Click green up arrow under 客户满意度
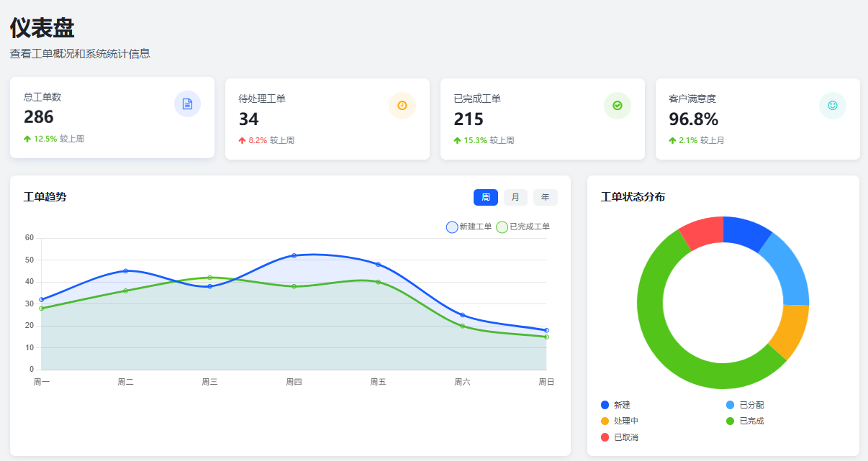Image resolution: width=868 pixels, height=461 pixels. click(x=672, y=141)
